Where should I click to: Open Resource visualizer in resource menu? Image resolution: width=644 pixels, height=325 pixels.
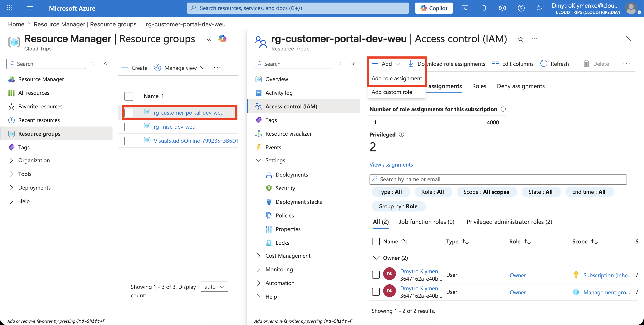tap(288, 134)
